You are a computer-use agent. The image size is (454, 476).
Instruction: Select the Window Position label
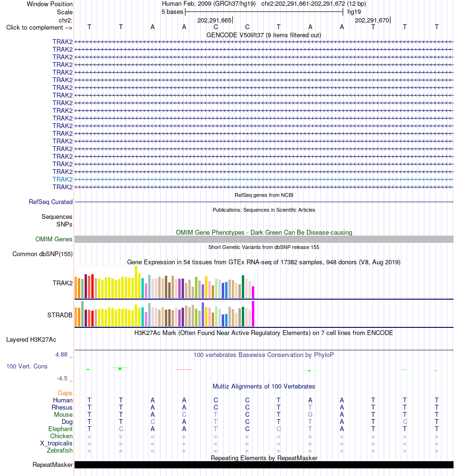point(50,4)
